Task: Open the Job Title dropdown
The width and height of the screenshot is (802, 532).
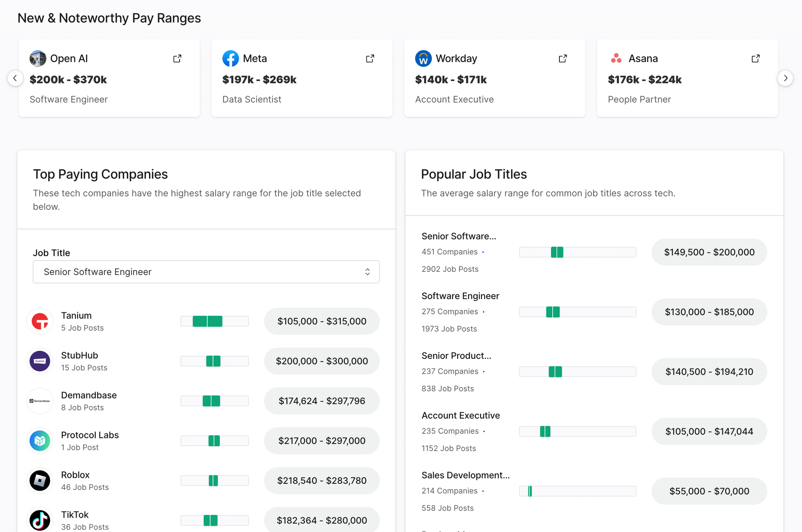Action: [x=206, y=272]
